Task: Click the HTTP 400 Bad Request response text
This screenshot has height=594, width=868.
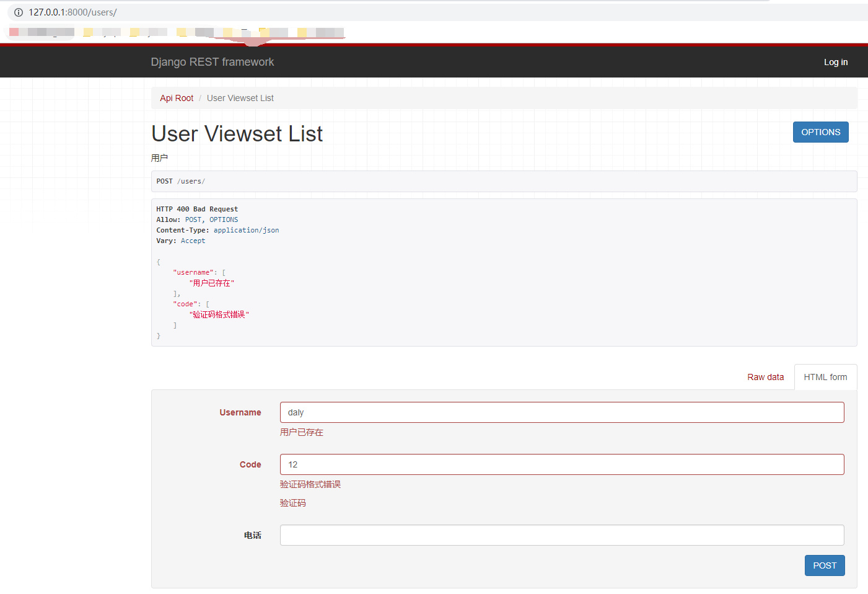Action: tap(197, 209)
